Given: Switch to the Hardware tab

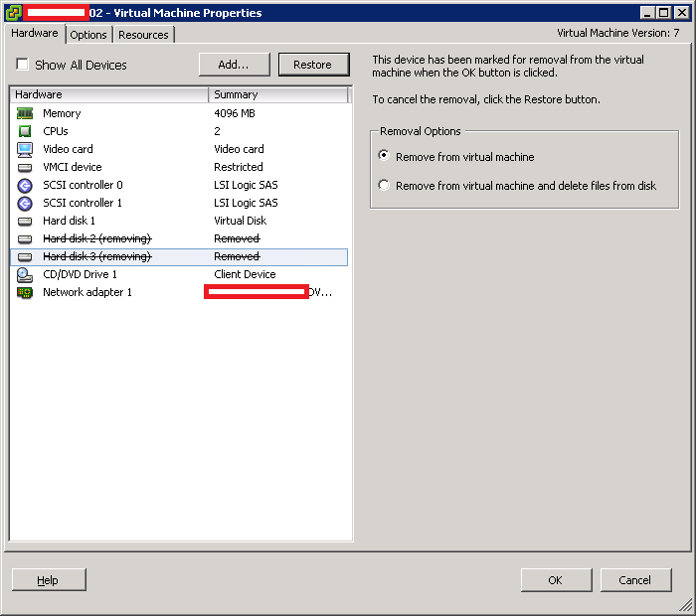Looking at the screenshot, I should coord(35,33).
